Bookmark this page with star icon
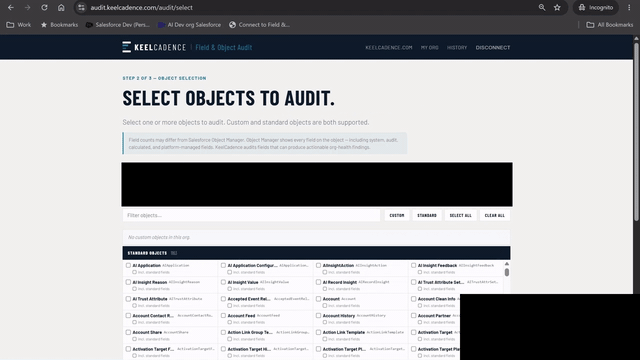The height and width of the screenshot is (360, 640). coord(557,7)
